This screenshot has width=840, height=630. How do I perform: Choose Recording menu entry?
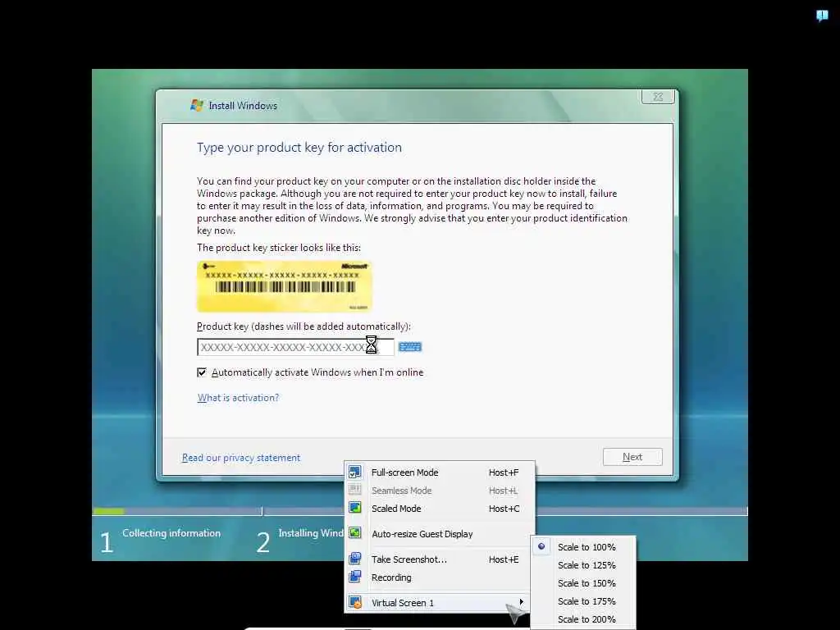pos(440,577)
